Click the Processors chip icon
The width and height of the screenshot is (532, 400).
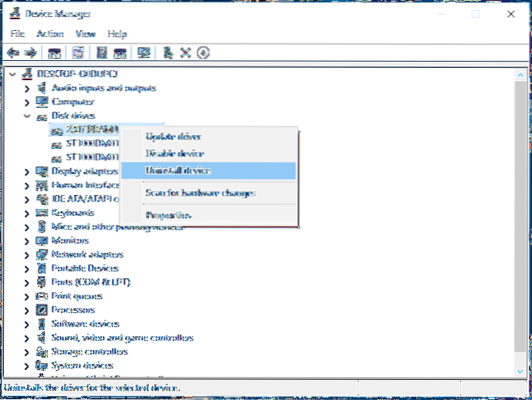[42, 310]
